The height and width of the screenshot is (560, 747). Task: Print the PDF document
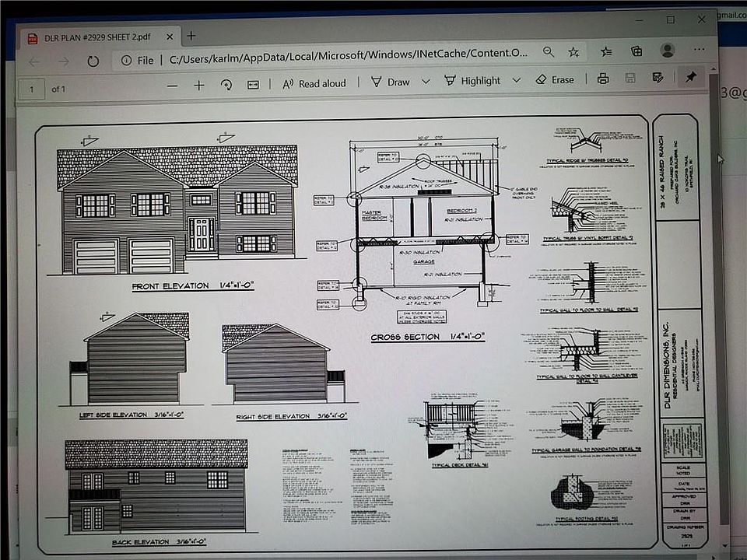[603, 79]
